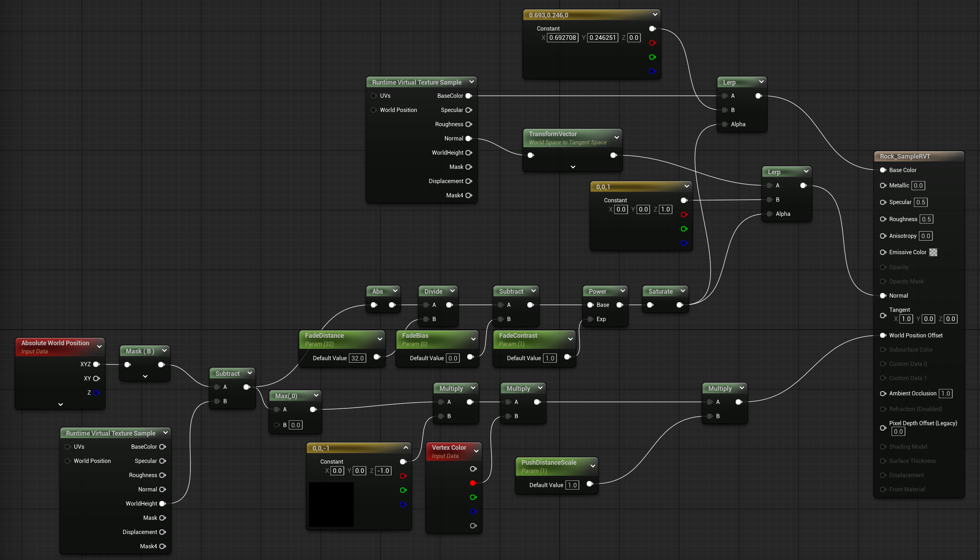Collapse the 0,0,-1 constant node preview

(x=406, y=447)
